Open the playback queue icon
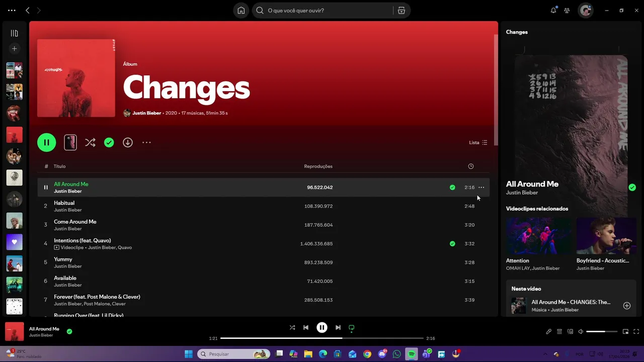Image resolution: width=644 pixels, height=362 pixels. (559, 332)
